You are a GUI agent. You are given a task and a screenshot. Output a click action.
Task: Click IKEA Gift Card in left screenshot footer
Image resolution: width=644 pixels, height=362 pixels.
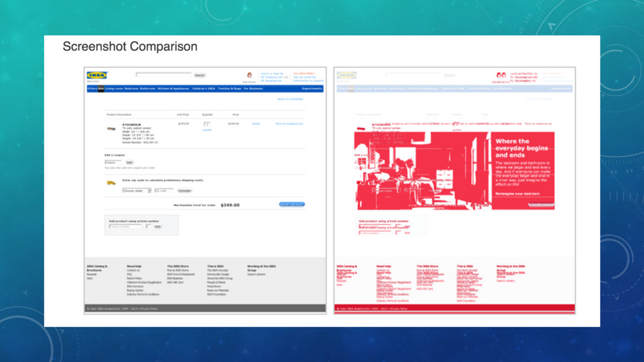coord(175,282)
